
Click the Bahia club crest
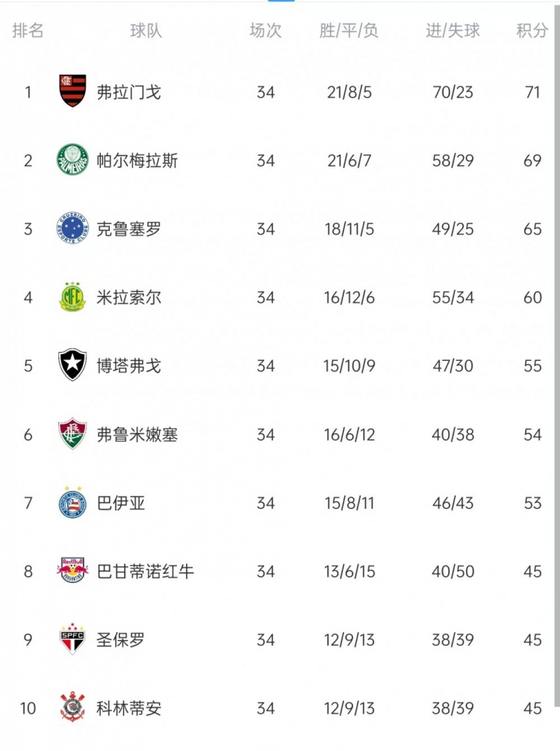point(73,503)
